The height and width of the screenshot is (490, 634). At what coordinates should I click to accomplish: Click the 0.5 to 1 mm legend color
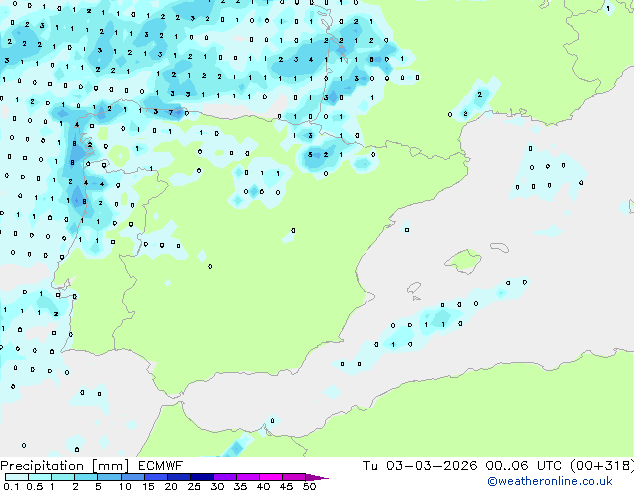(x=40, y=477)
